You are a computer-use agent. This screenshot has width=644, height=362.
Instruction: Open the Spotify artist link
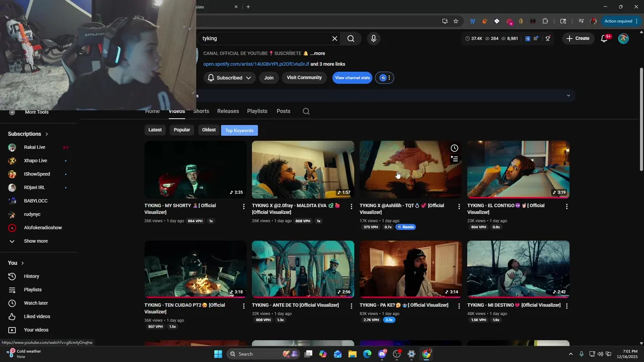(x=256, y=64)
